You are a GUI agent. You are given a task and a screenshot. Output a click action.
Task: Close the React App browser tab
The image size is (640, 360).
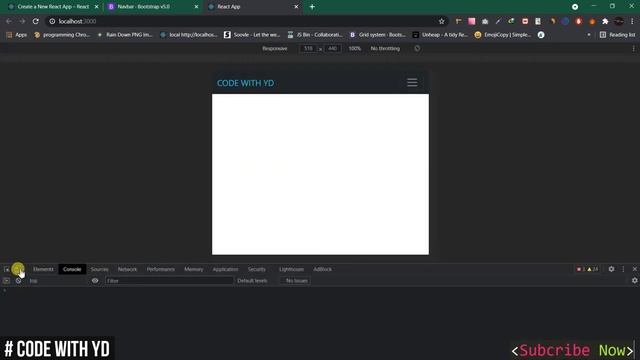pyautogui.click(x=296, y=7)
